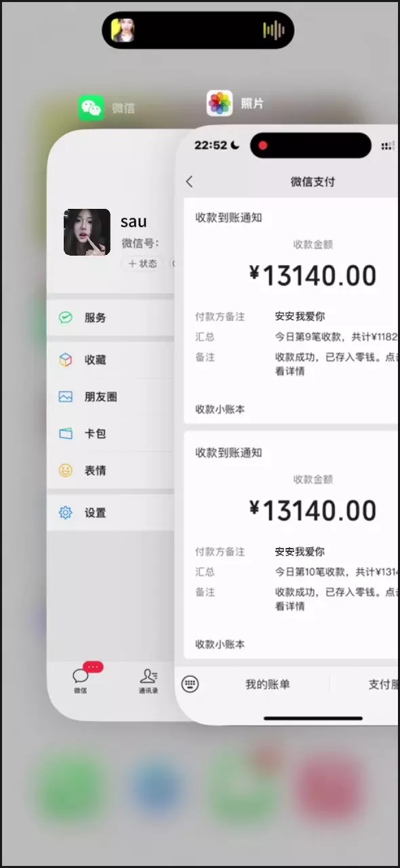Viewport: 400px width, 868px height.
Task: Tap the live activity avatar in Dynamic Island
Action: 123,30
